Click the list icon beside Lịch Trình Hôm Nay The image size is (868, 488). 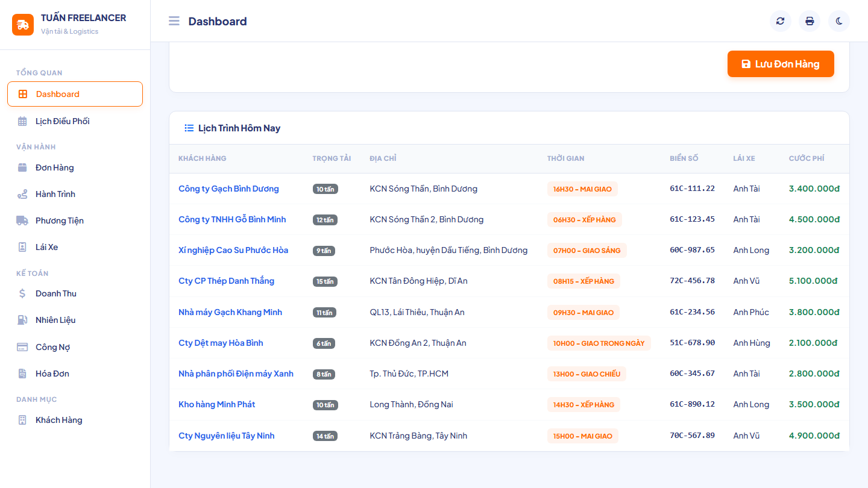(189, 128)
